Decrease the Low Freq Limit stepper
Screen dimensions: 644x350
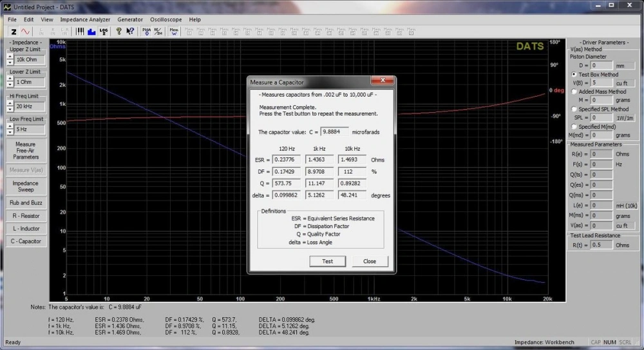10,132
